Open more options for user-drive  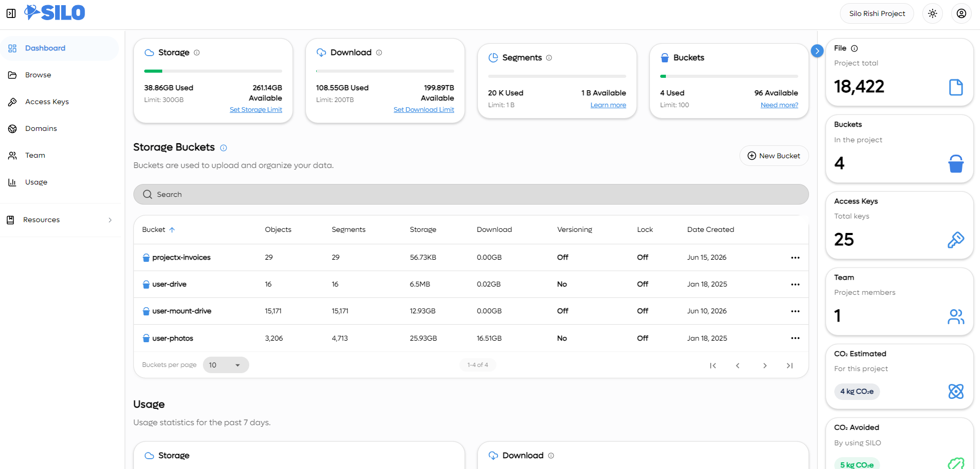tap(795, 284)
